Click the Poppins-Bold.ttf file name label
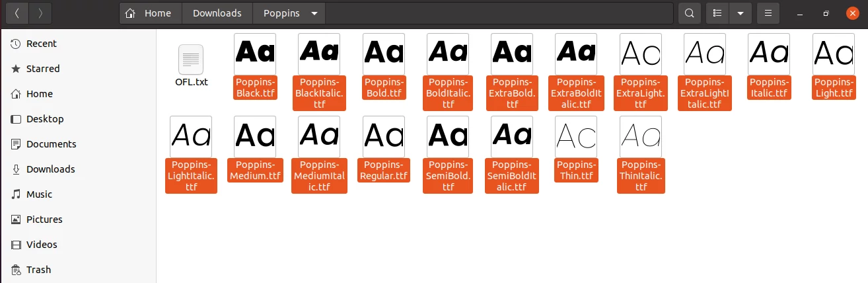The width and height of the screenshot is (868, 283). pyautogui.click(x=384, y=88)
